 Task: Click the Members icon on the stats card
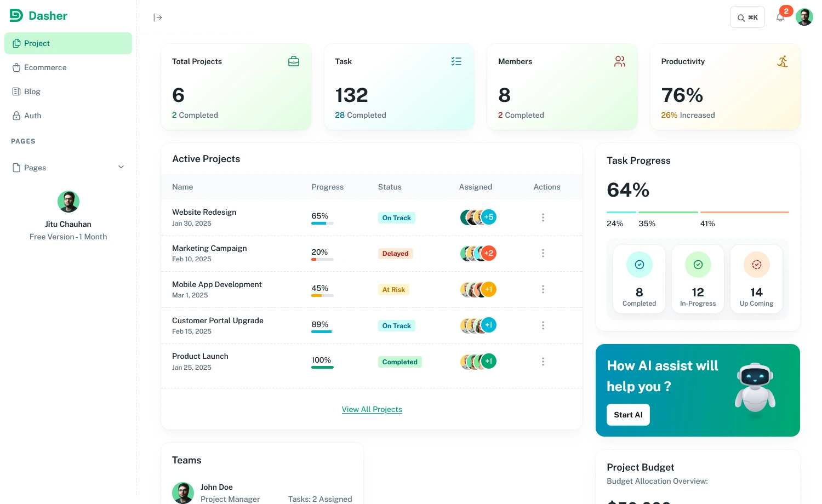[x=620, y=61]
